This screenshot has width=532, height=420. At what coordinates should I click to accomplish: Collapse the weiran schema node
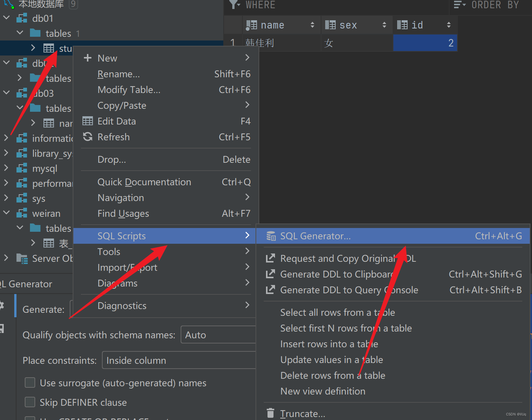tap(6, 213)
